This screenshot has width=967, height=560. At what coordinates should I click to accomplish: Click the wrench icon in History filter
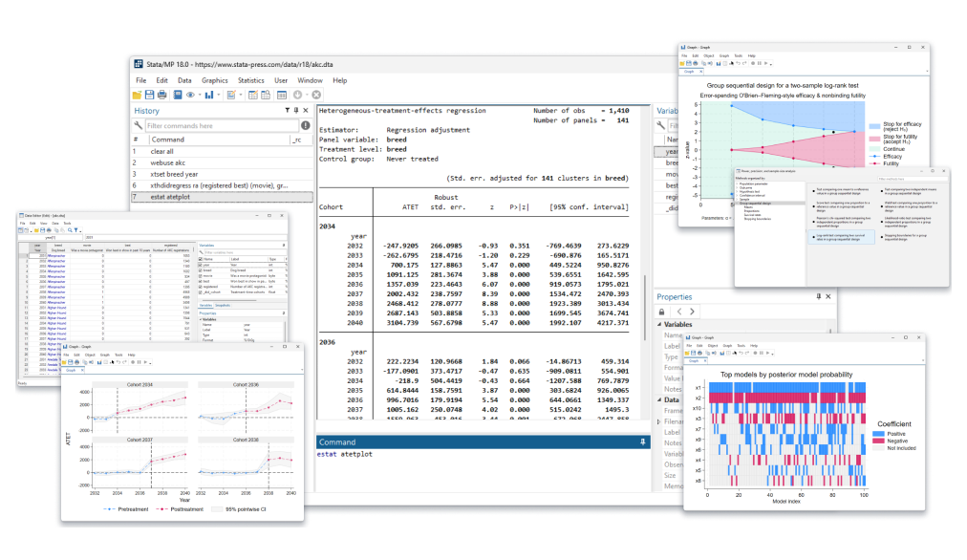point(139,126)
